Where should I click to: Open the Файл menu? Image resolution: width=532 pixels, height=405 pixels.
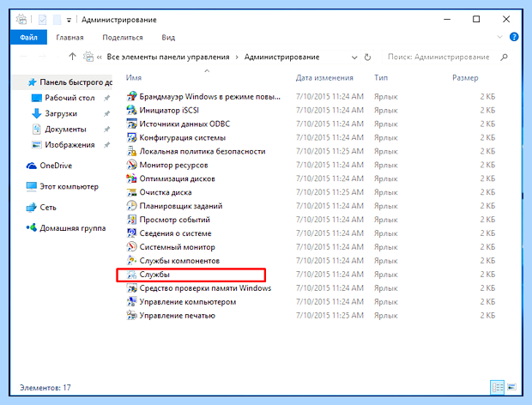click(x=29, y=37)
